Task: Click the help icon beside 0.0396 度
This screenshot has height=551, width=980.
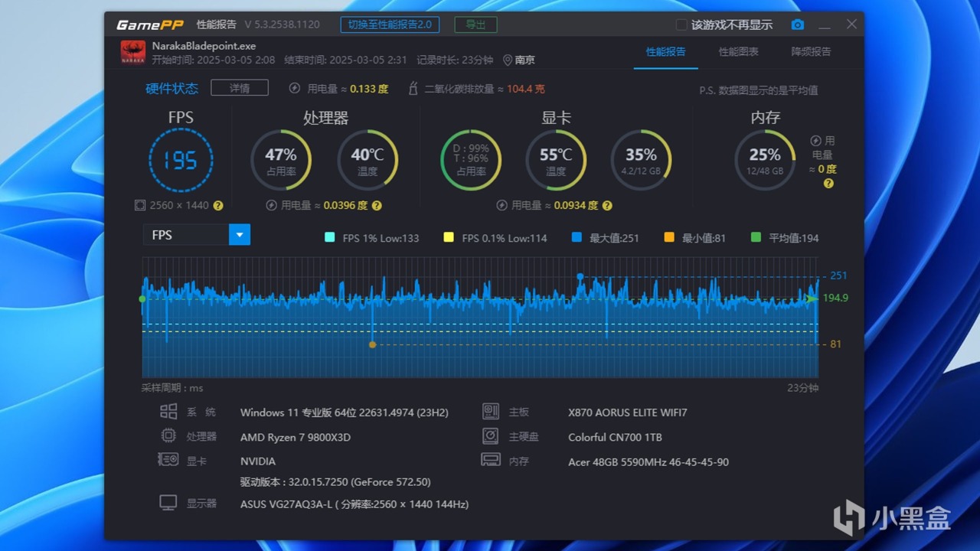Action: coord(377,205)
